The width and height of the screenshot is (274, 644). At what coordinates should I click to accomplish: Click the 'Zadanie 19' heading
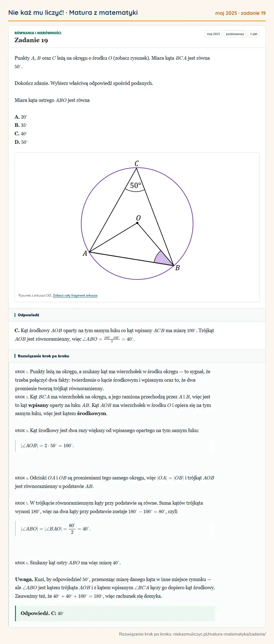click(x=31, y=40)
